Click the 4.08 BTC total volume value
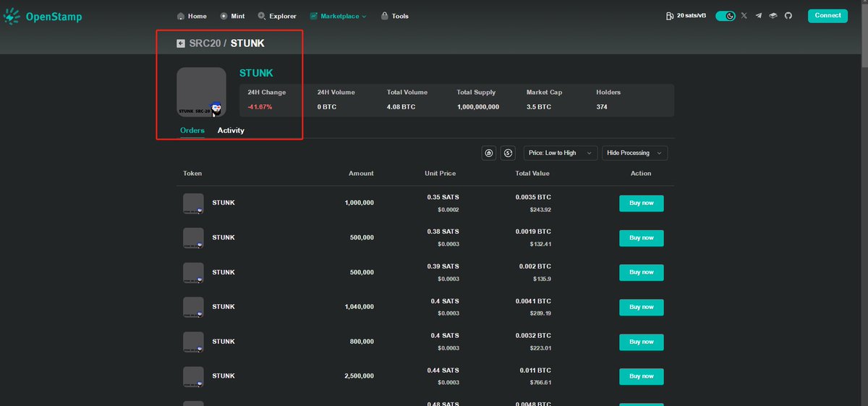Viewport: 868px width, 406px height. point(401,107)
